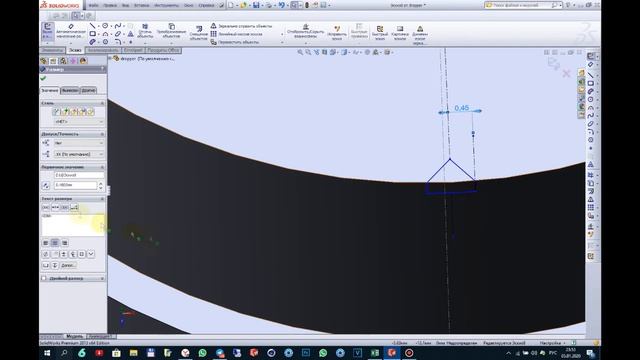
Task: Select the Line sketch tool
Action: point(92,26)
